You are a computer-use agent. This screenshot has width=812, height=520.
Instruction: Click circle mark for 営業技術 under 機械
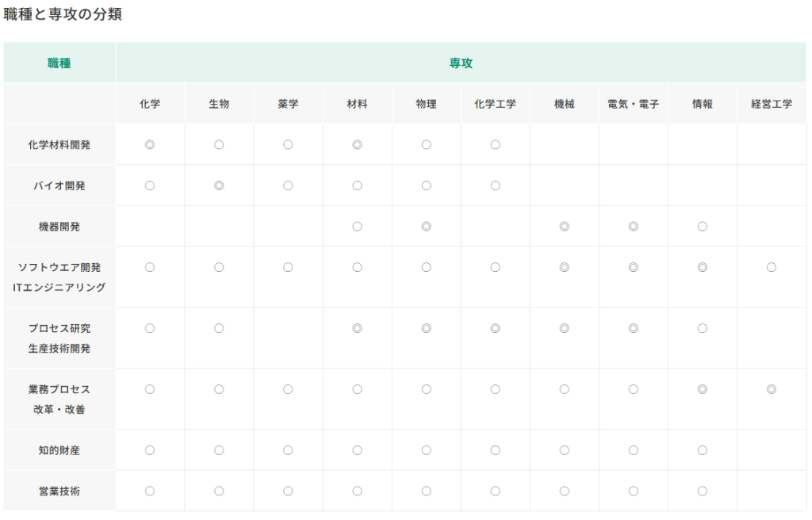[x=565, y=491]
